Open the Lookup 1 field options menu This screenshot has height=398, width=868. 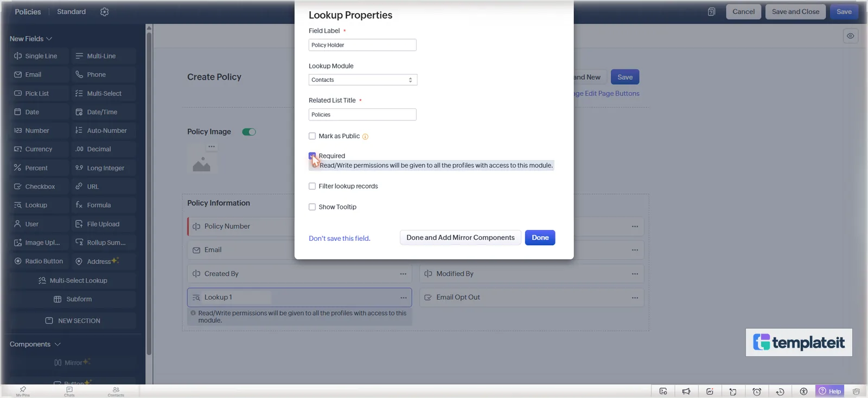pyautogui.click(x=404, y=298)
